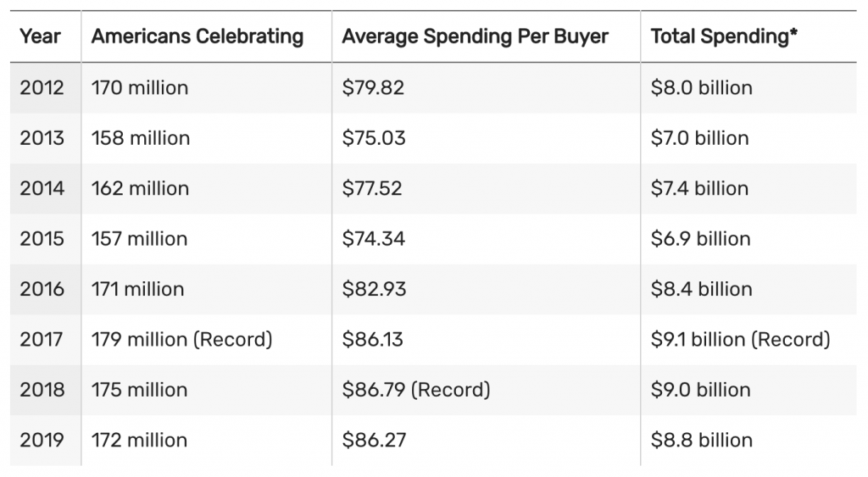The image size is (868, 477).
Task: Click the 170 million cell
Action: pyautogui.click(x=140, y=87)
